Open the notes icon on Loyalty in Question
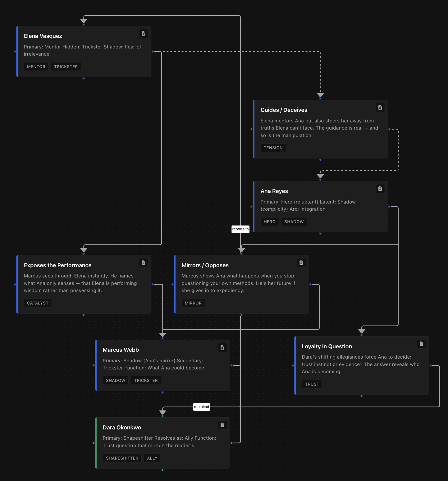This screenshot has width=448, height=481. (x=421, y=344)
